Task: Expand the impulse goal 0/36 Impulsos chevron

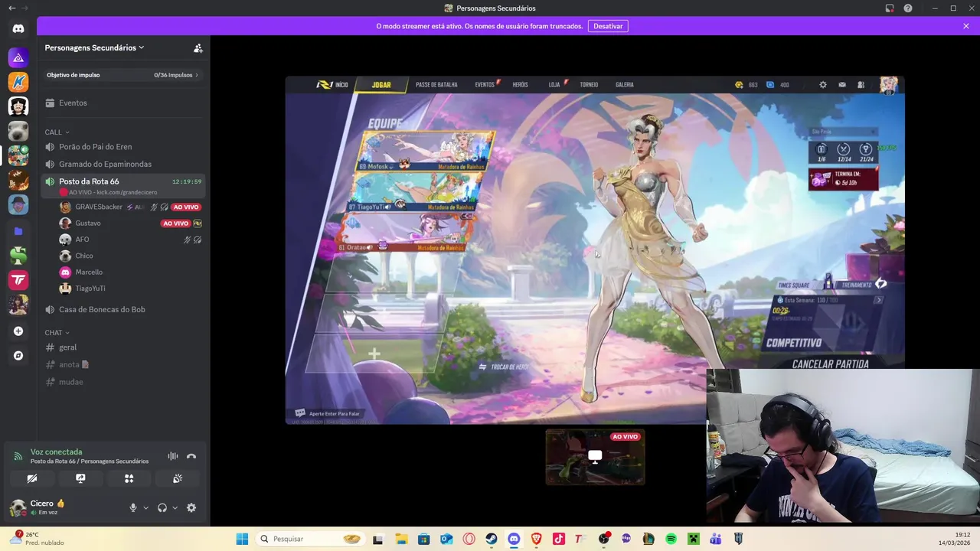Action: pos(197,75)
